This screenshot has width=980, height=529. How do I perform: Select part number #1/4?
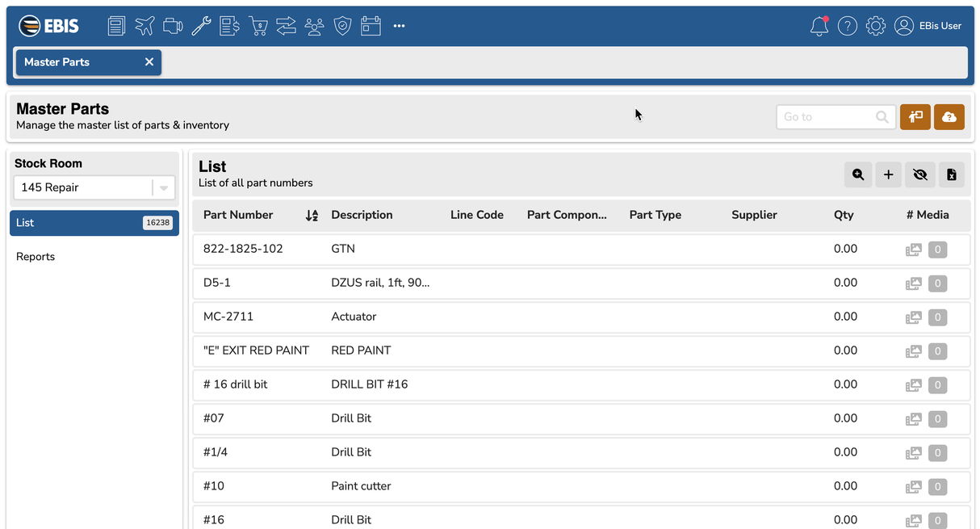(216, 452)
